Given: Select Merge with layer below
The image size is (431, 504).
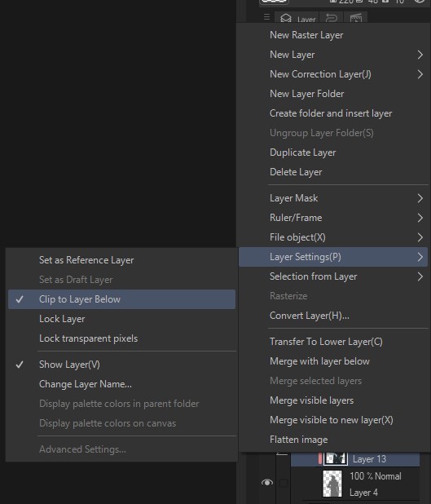Looking at the screenshot, I should (x=333, y=361).
